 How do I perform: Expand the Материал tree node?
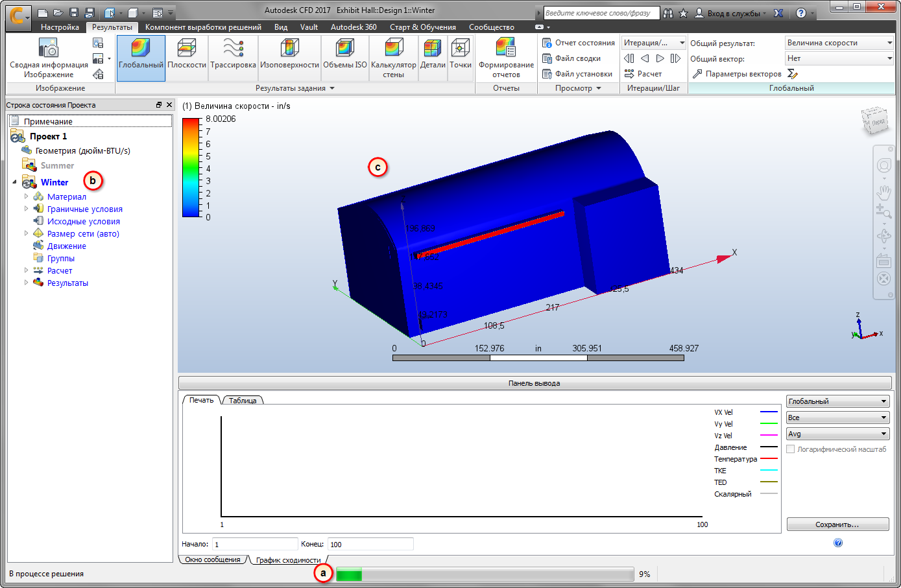click(x=27, y=196)
